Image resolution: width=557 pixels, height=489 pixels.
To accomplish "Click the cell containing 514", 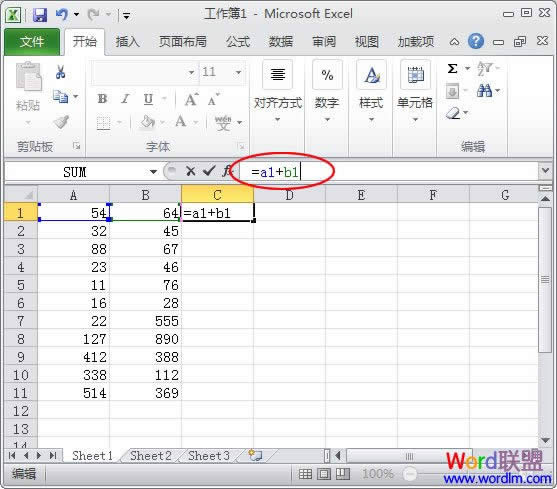I will pyautogui.click(x=74, y=393).
